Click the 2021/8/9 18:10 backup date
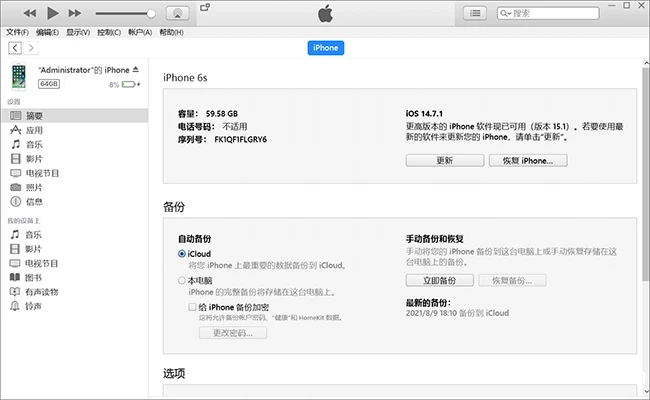The image size is (650, 400). [432, 313]
